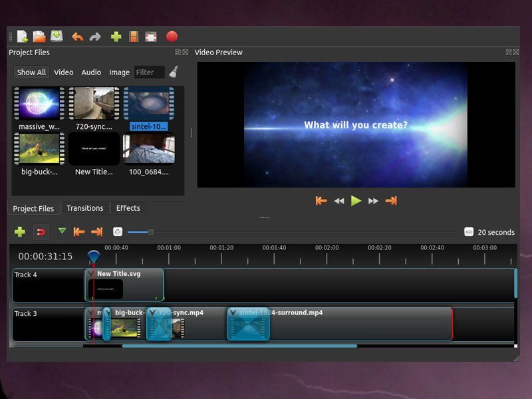This screenshot has width=532, height=399.
Task: Enable the Video filter in Project Files
Action: (64, 72)
